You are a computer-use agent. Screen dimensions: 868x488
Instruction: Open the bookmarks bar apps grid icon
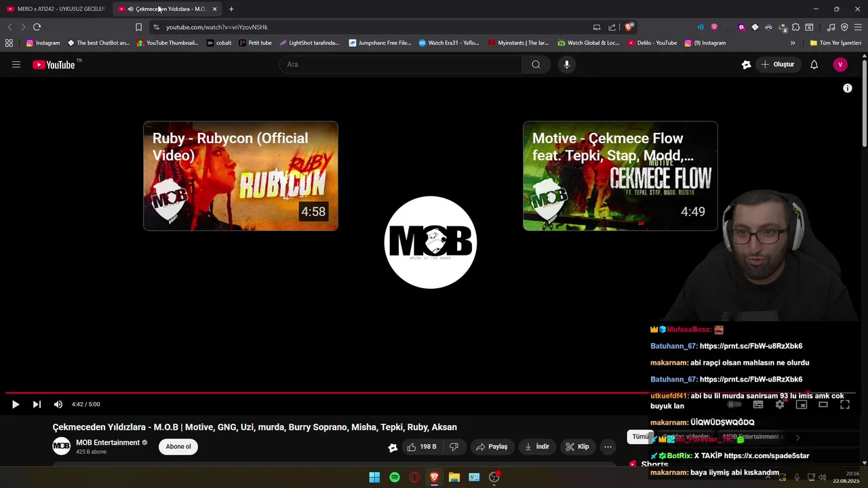click(x=9, y=43)
